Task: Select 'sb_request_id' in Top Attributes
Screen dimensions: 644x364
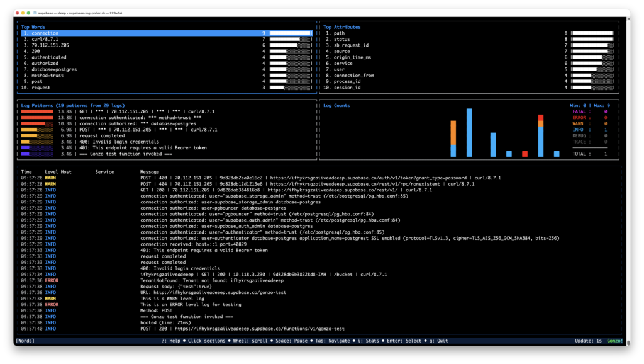Action: pos(351,45)
